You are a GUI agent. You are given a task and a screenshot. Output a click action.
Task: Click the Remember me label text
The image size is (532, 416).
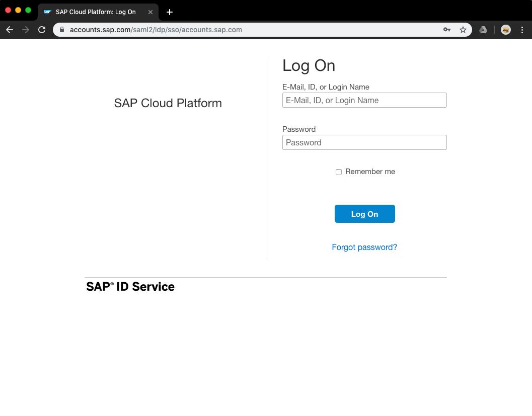[370, 172]
